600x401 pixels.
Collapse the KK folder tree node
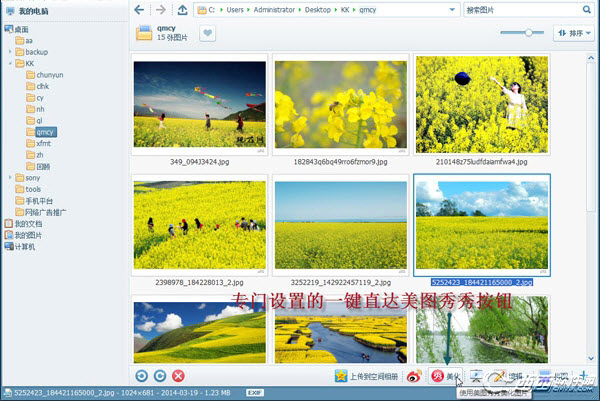10,63
